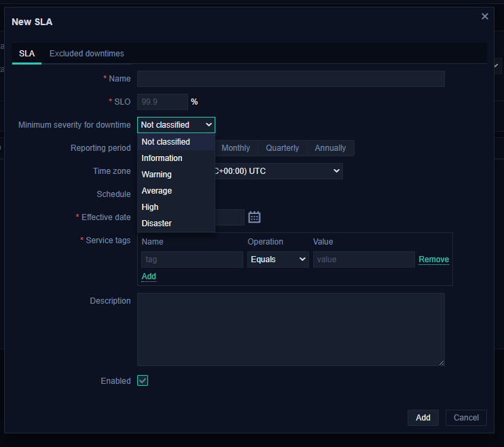Open the Effective date calendar picker
504x447 pixels.
(x=254, y=217)
